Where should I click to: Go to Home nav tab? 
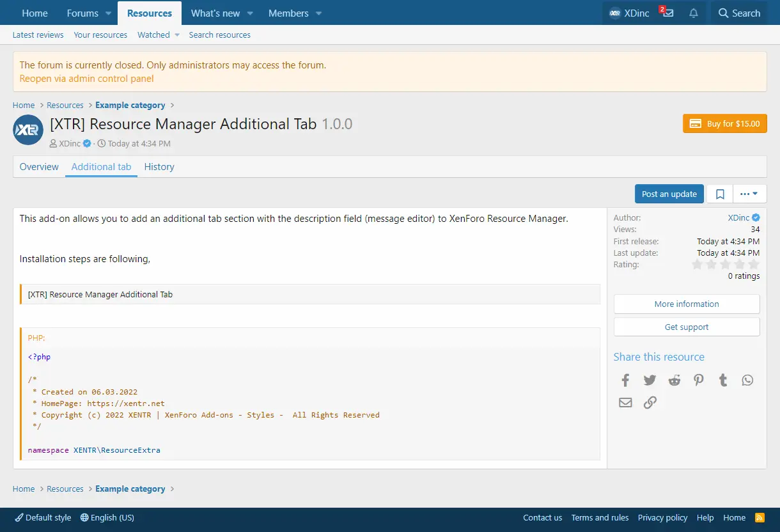tap(35, 13)
